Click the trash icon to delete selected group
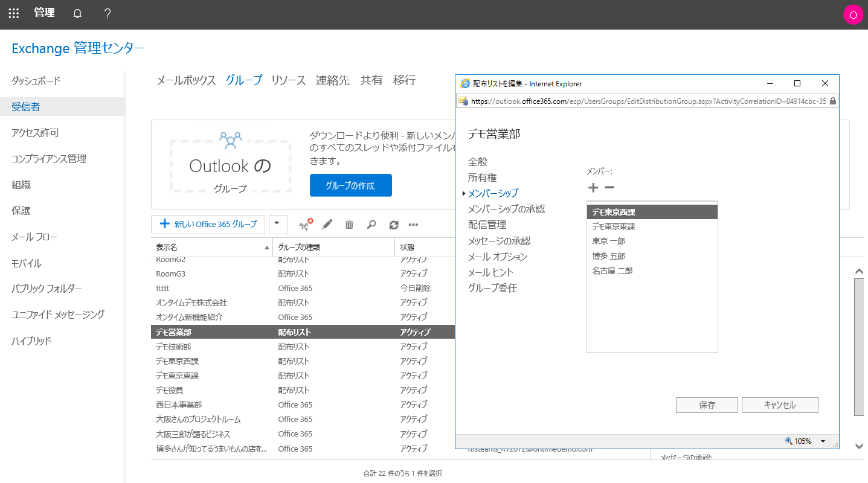 pos(349,224)
